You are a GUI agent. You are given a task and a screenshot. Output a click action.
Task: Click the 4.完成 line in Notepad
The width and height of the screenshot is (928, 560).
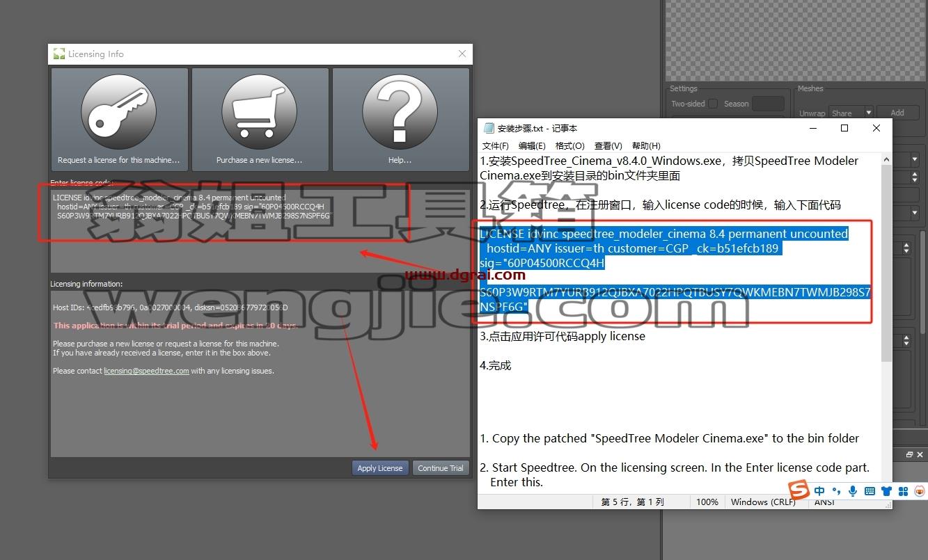[496, 365]
